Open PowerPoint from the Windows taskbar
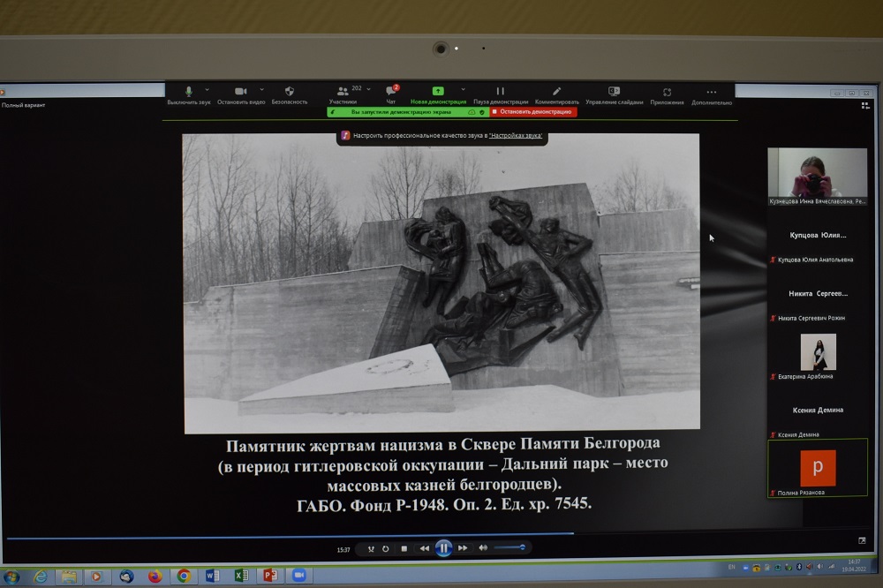This screenshot has height=588, width=883. (268, 576)
